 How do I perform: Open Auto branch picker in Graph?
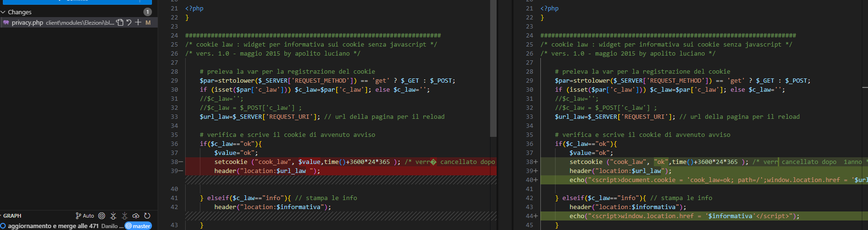(85, 216)
